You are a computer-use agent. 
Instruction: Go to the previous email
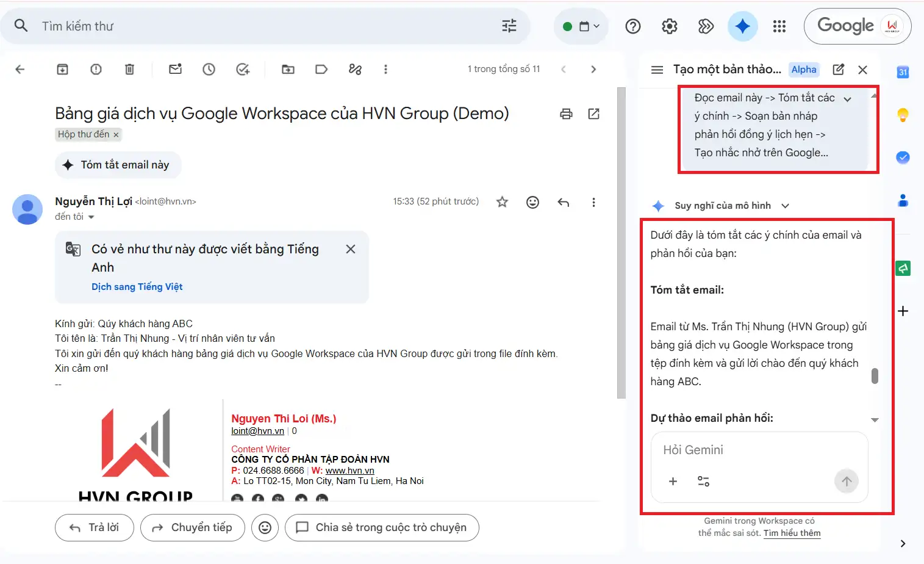[564, 70]
